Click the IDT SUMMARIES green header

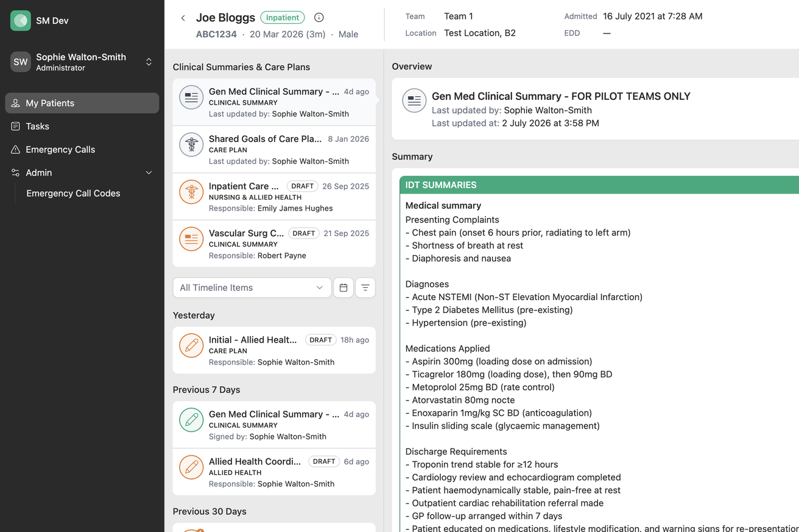[x=599, y=185]
